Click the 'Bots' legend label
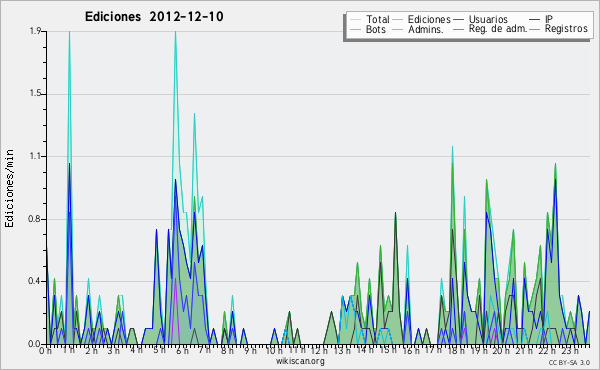This screenshot has height=370, width=600. point(375,29)
